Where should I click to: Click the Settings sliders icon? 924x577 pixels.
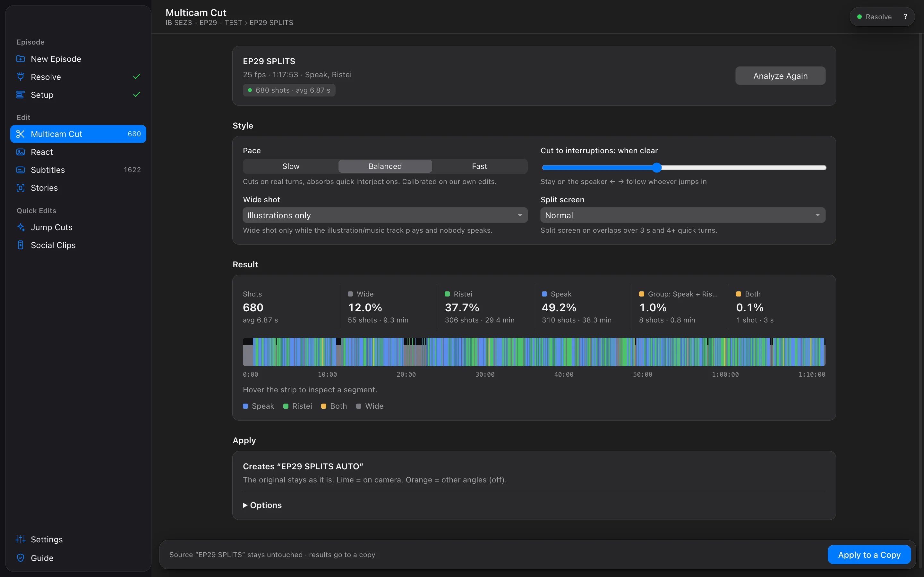pos(21,539)
